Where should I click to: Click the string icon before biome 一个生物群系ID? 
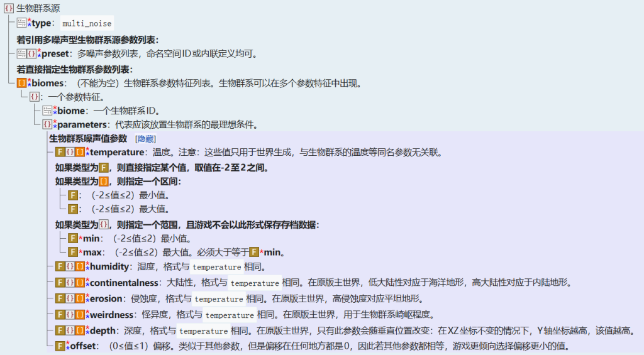[47, 111]
